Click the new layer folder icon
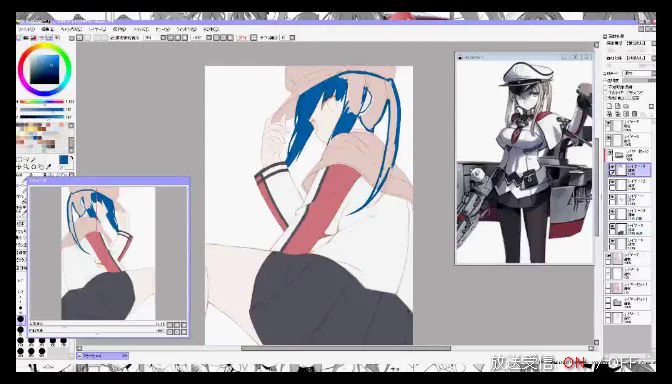 click(x=626, y=106)
